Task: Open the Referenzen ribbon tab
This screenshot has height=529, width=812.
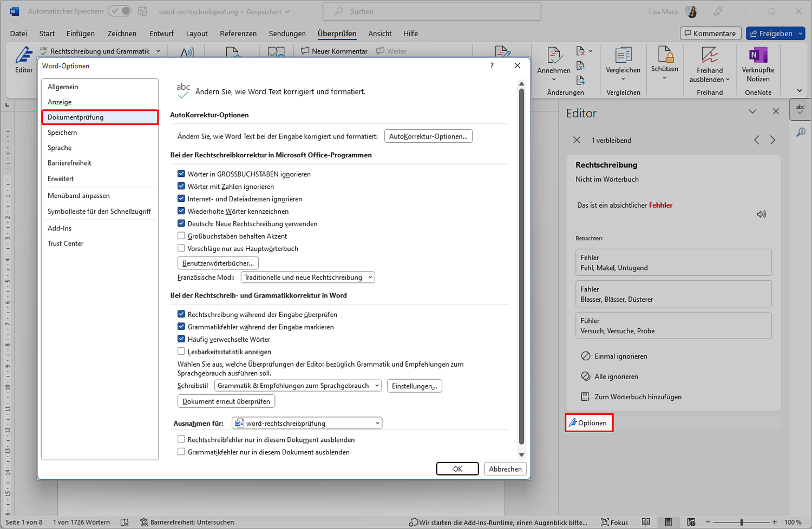Action: tap(238, 34)
